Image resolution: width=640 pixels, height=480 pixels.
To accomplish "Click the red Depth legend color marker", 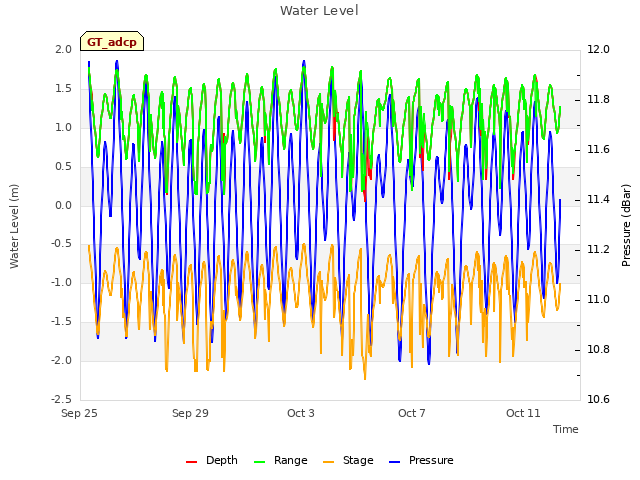I will (191, 462).
